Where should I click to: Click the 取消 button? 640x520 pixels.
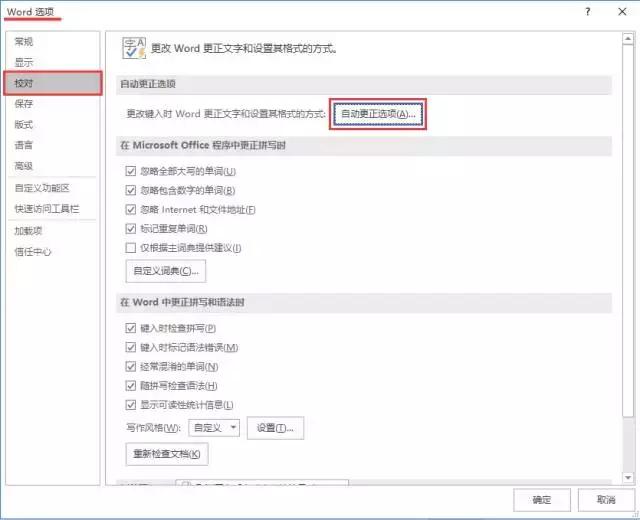pyautogui.click(x=606, y=500)
